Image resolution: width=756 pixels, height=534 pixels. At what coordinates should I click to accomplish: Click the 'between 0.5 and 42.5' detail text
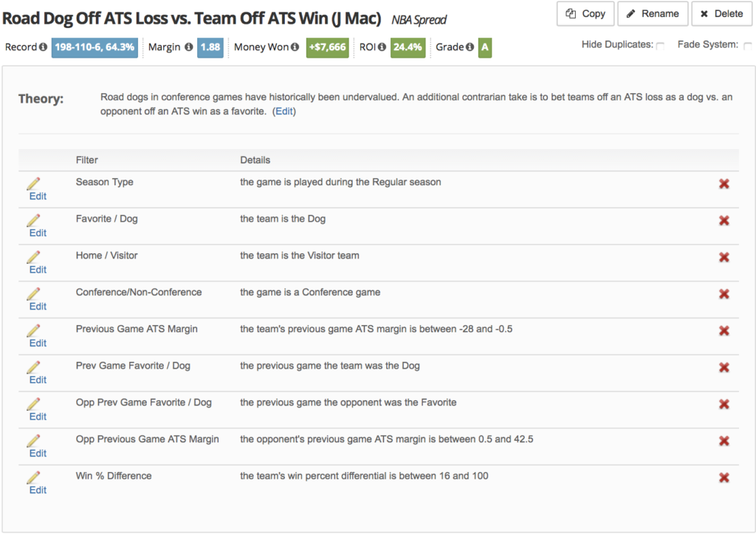pyautogui.click(x=387, y=439)
